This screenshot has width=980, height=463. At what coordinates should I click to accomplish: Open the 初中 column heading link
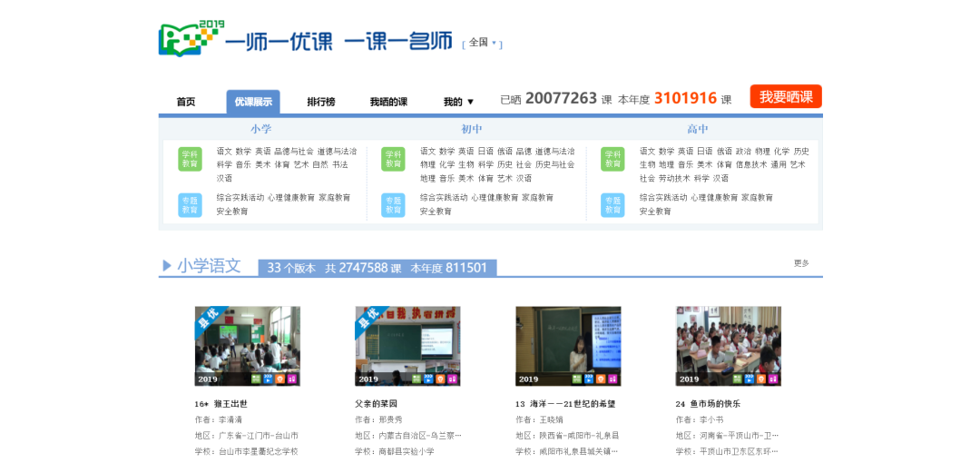[472, 129]
